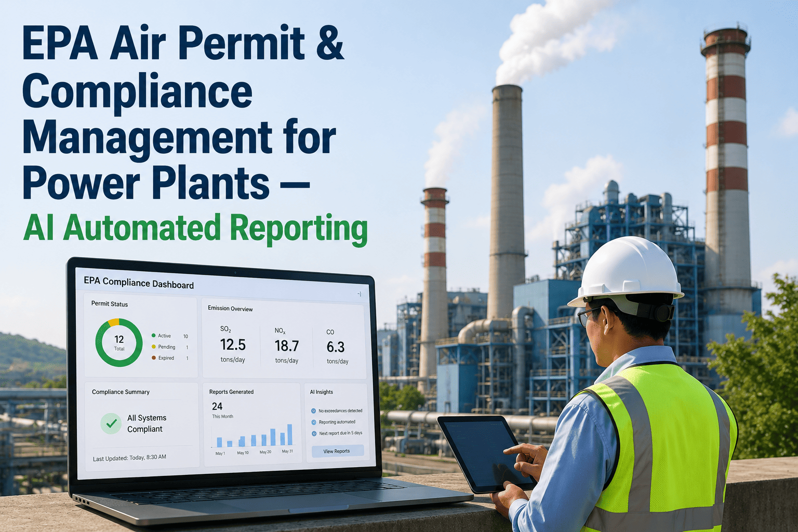Click the 'Next report due in 5 days' text
This screenshot has width=798, height=532.
tap(341, 433)
